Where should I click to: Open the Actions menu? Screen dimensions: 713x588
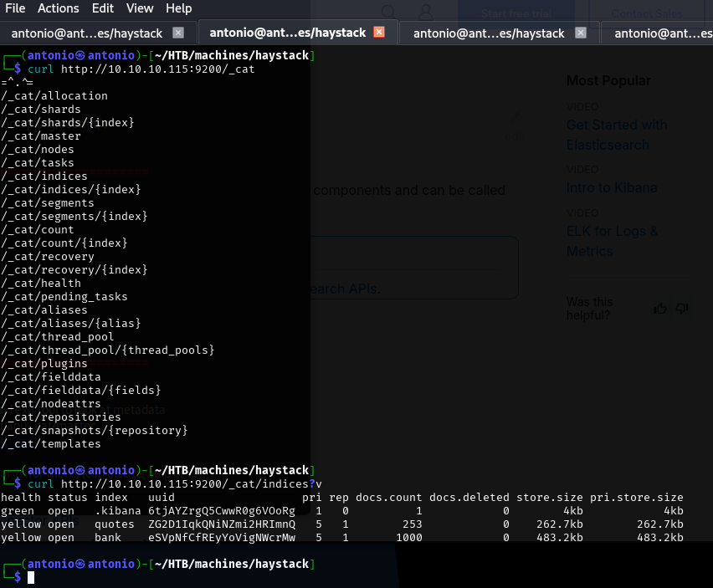coord(59,8)
